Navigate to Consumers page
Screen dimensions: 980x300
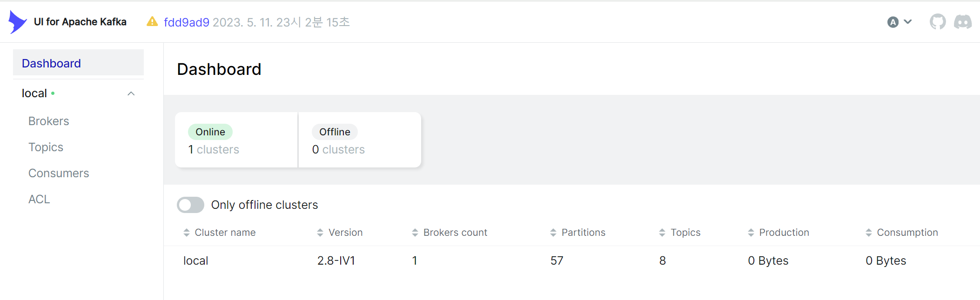59,173
